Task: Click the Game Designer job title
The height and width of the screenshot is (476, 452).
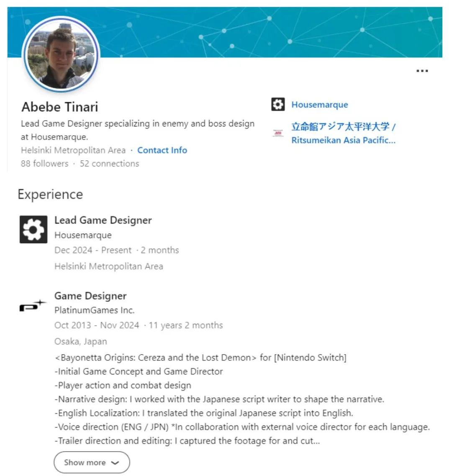Action: [90, 296]
